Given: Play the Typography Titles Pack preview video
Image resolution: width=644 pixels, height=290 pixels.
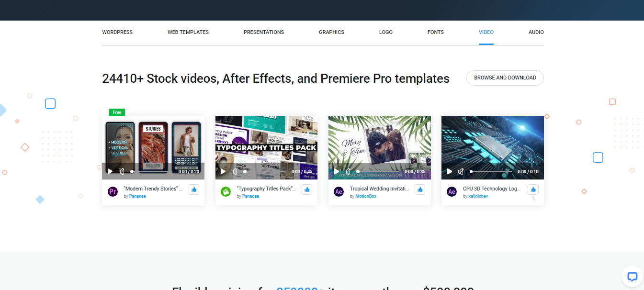Looking at the screenshot, I should (223, 171).
